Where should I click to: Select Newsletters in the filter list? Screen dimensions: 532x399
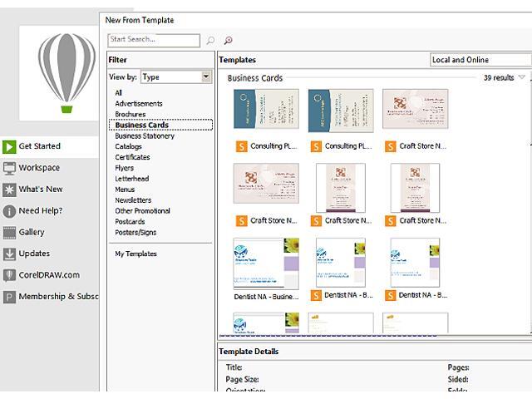pyautogui.click(x=133, y=200)
